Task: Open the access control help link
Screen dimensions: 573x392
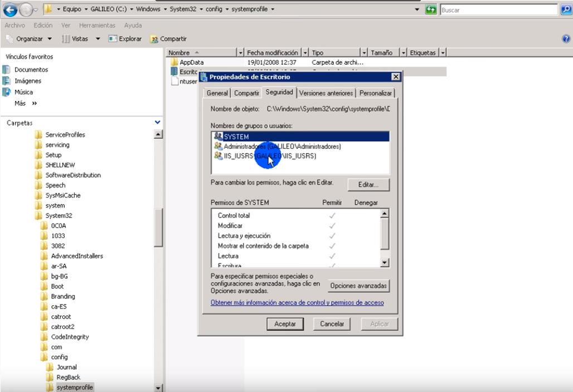Action: click(297, 303)
